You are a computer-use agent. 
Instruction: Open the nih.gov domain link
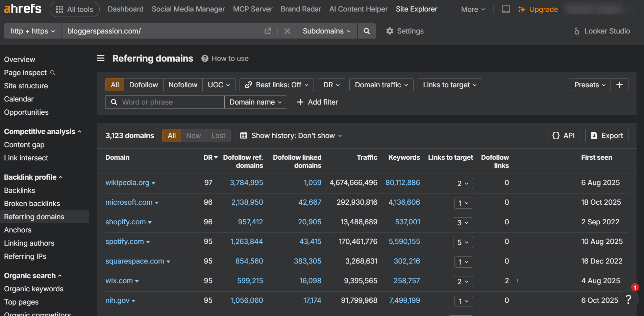[117, 300]
